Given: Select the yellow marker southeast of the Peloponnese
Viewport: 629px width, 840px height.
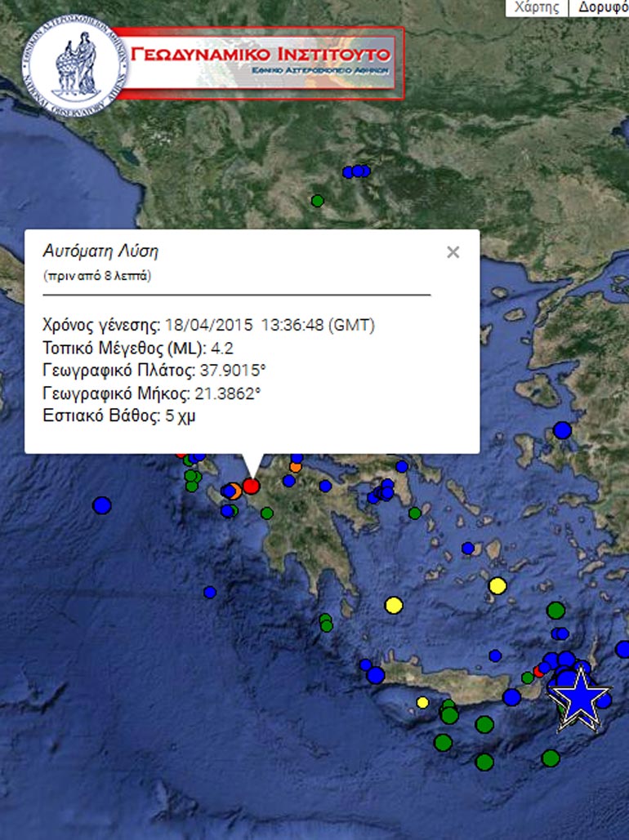Looking at the screenshot, I should coord(394,605).
